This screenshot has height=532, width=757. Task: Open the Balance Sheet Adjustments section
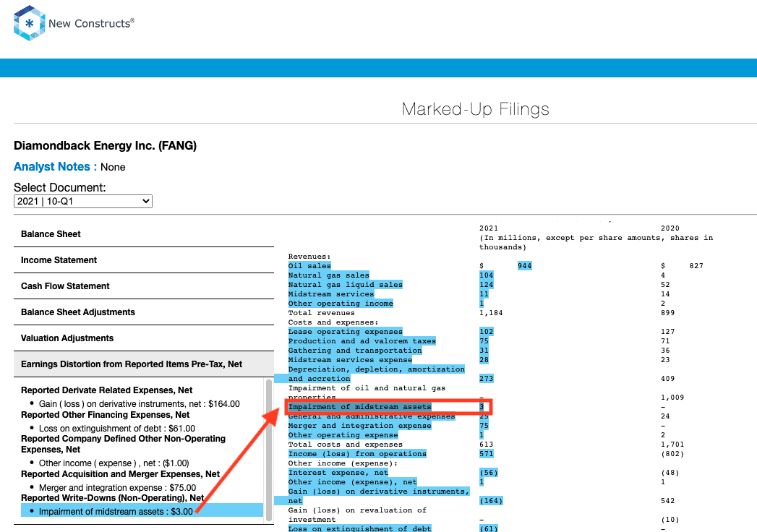coord(144,312)
